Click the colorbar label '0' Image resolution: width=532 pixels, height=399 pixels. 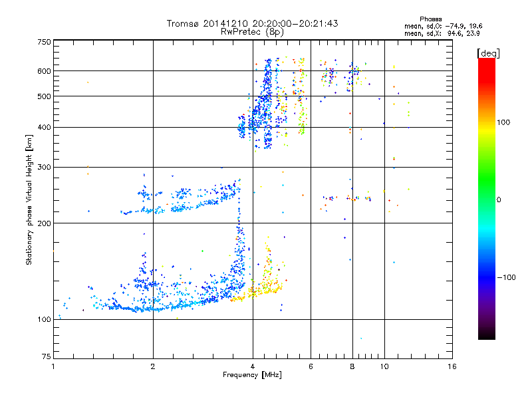point(499,200)
